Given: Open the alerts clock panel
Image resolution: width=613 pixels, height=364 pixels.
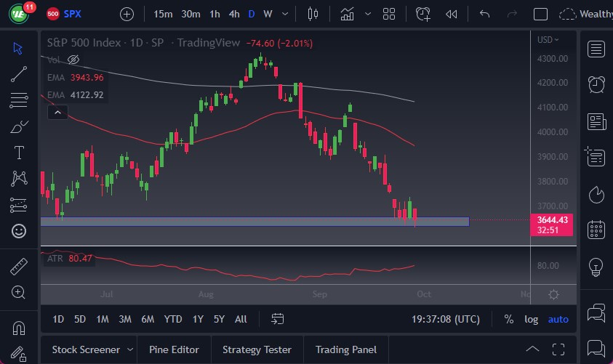Looking at the screenshot, I should pos(596,84).
